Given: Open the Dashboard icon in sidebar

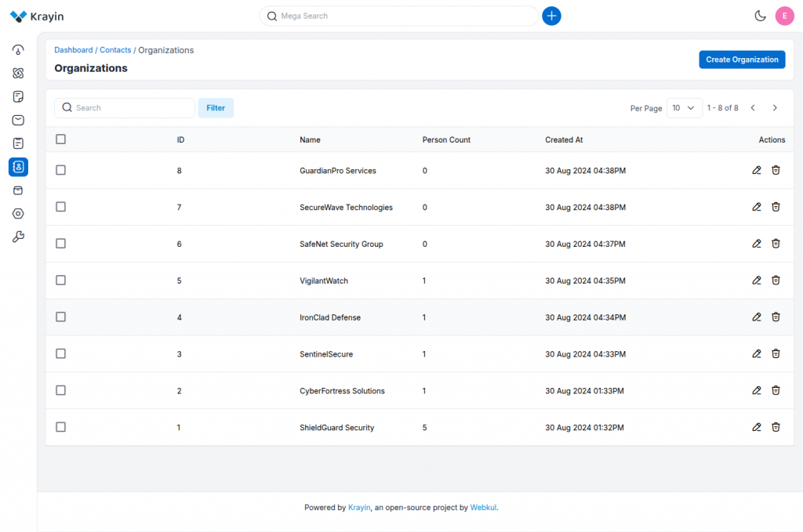Looking at the screenshot, I should coord(18,49).
